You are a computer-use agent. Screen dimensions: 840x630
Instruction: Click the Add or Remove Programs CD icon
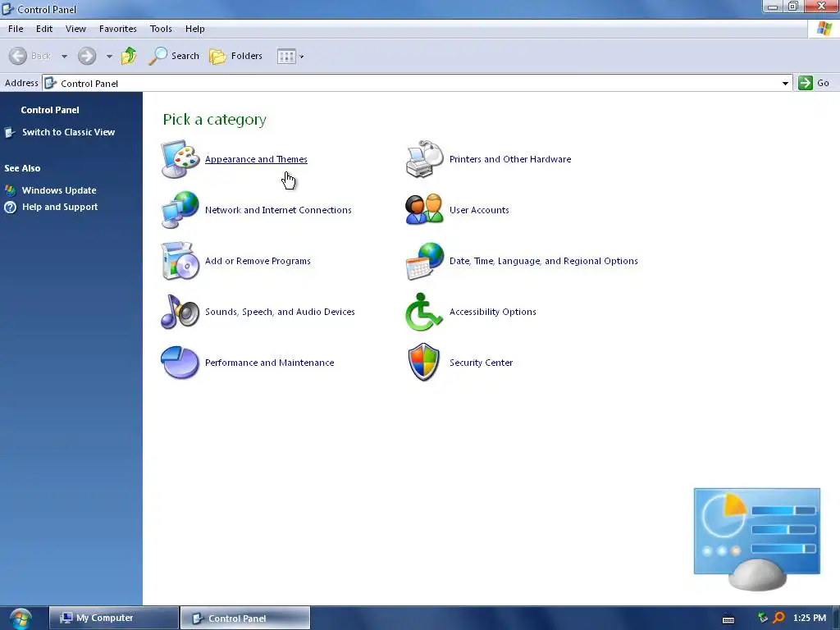[x=180, y=260]
